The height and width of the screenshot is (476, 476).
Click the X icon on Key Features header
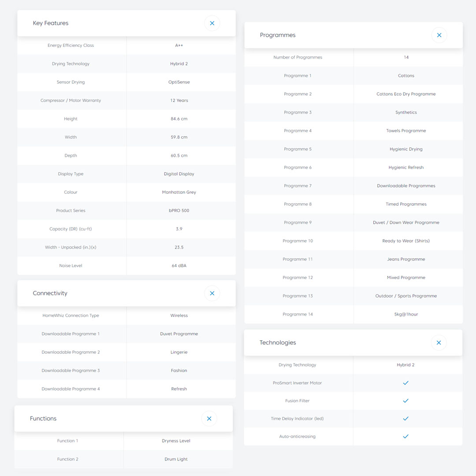click(x=212, y=23)
